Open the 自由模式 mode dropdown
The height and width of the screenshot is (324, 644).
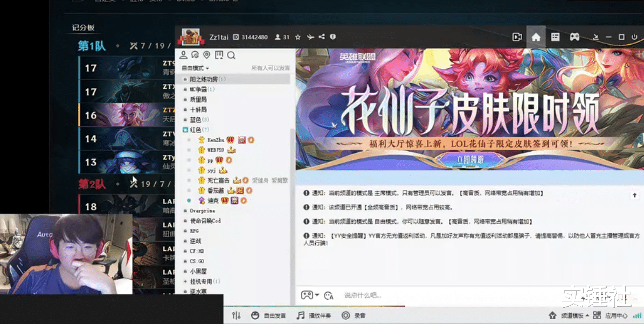[196, 68]
